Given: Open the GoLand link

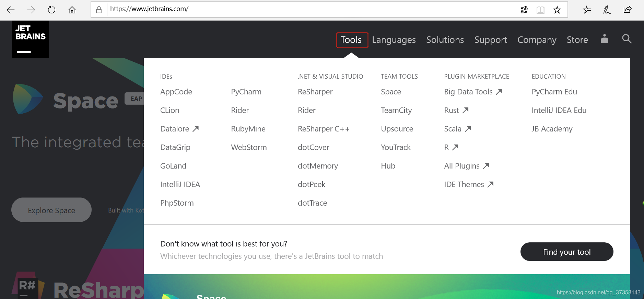Looking at the screenshot, I should tap(173, 166).
